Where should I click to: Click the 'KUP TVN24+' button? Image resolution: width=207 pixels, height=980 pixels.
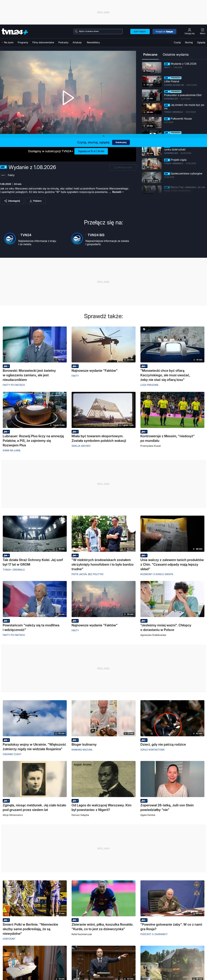pyautogui.click(x=140, y=32)
